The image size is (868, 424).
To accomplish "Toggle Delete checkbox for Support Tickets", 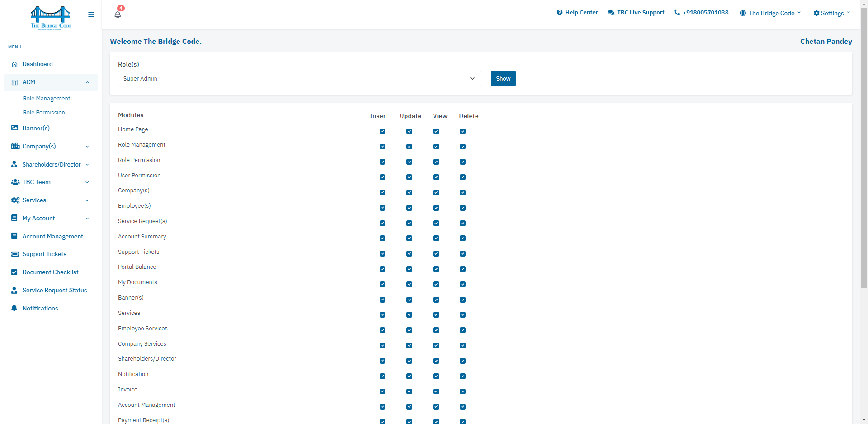I will pos(462,254).
